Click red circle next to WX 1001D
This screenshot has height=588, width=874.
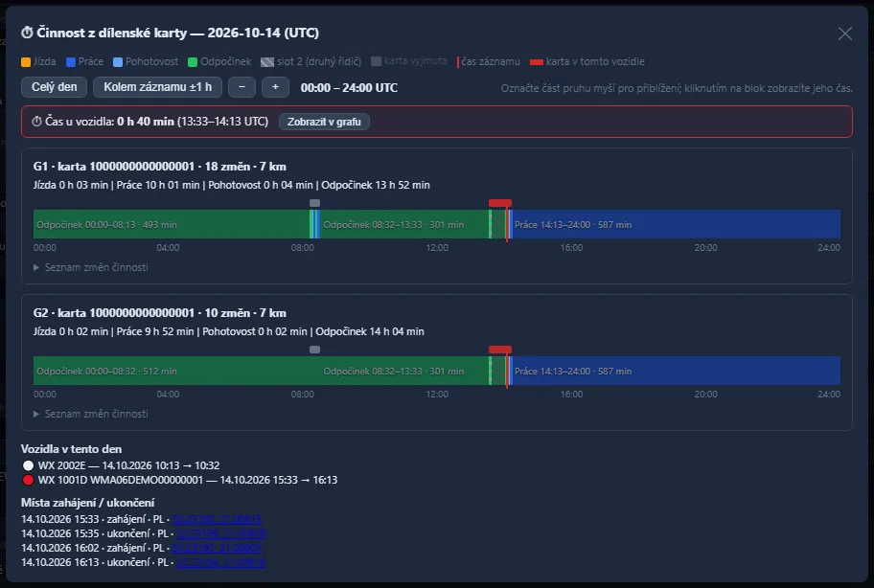click(28, 480)
